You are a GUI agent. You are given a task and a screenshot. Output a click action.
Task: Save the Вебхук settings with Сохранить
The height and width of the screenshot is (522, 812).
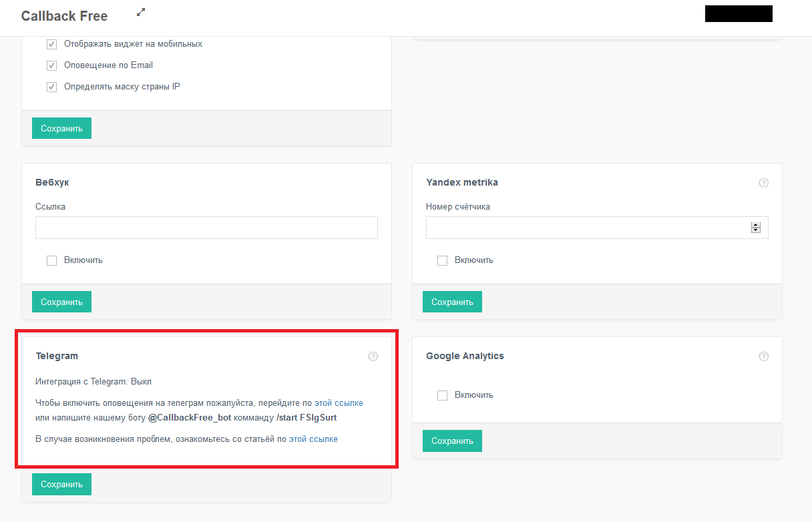61,302
